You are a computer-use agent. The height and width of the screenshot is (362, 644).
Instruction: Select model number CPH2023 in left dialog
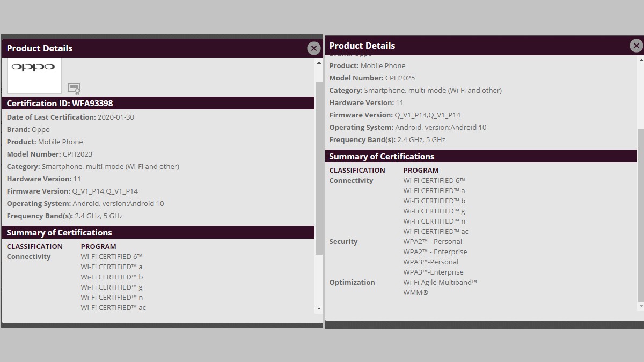click(x=78, y=154)
